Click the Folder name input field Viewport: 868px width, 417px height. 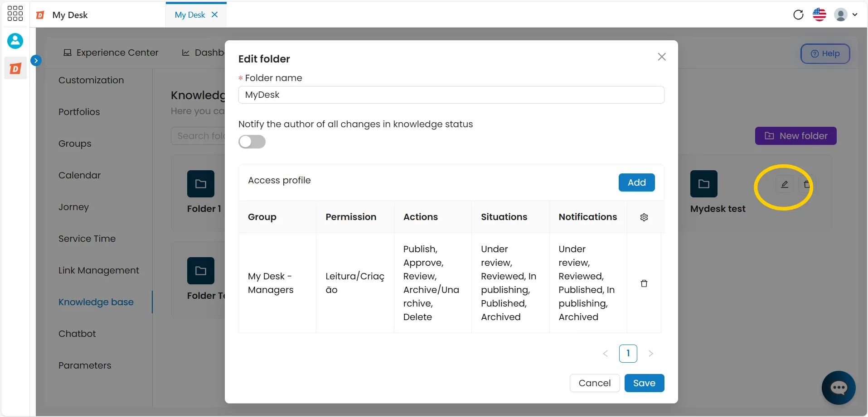pyautogui.click(x=451, y=95)
